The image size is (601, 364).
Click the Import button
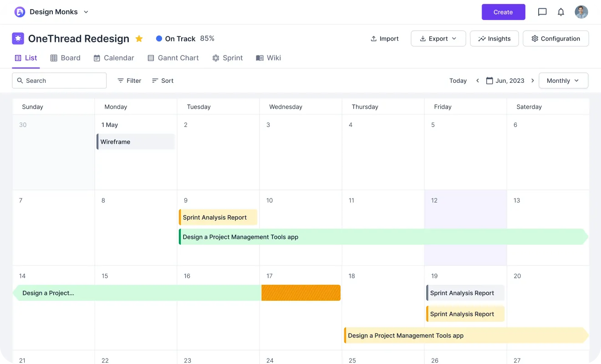click(x=385, y=39)
